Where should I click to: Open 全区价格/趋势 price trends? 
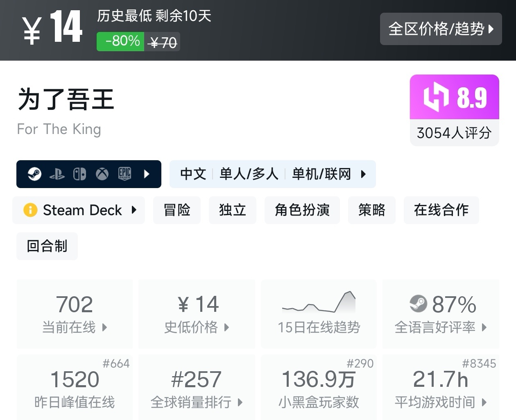tap(441, 29)
